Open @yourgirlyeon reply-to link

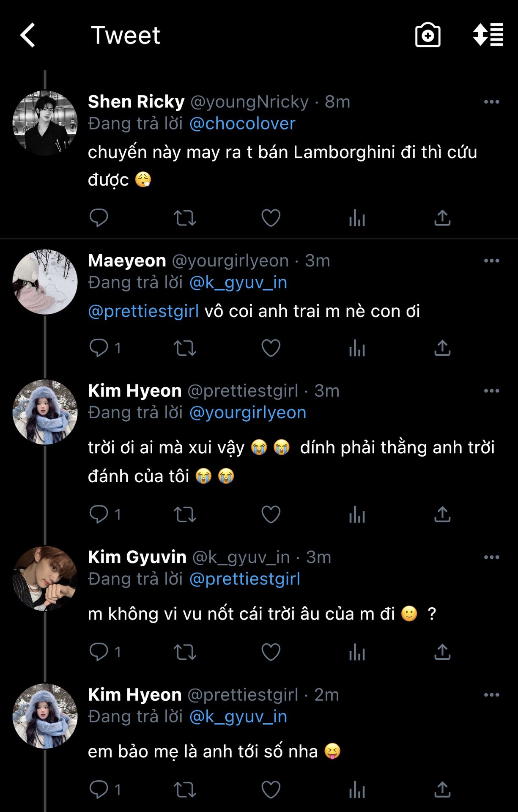pyautogui.click(x=248, y=413)
